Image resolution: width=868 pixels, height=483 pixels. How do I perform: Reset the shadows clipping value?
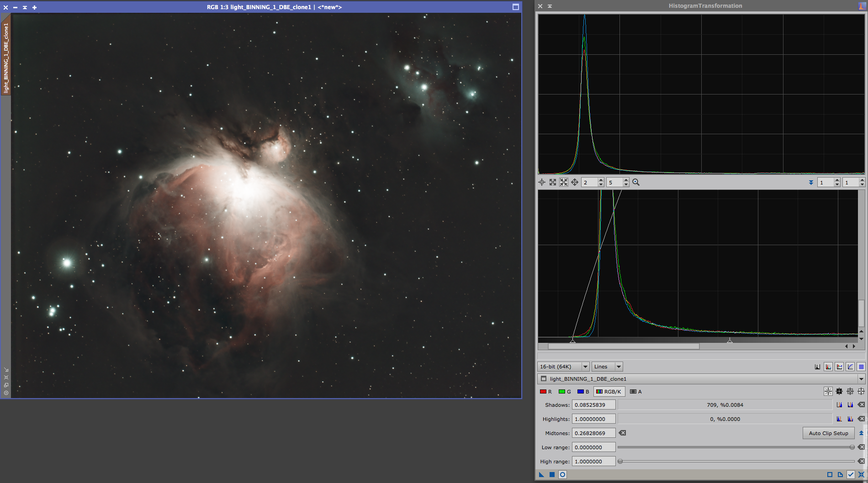861,405
